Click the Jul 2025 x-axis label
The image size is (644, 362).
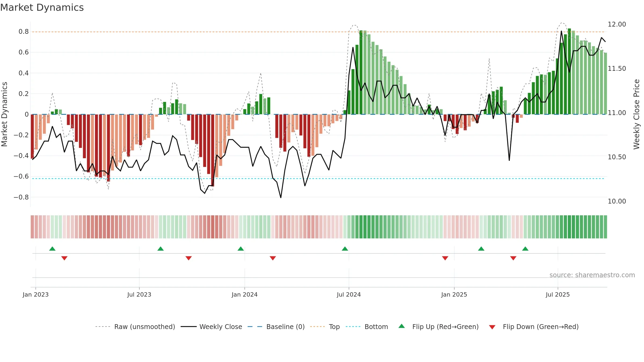click(558, 294)
